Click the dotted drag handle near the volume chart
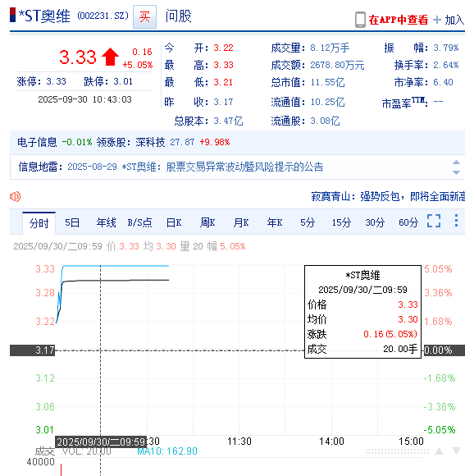 tap(397, 451)
